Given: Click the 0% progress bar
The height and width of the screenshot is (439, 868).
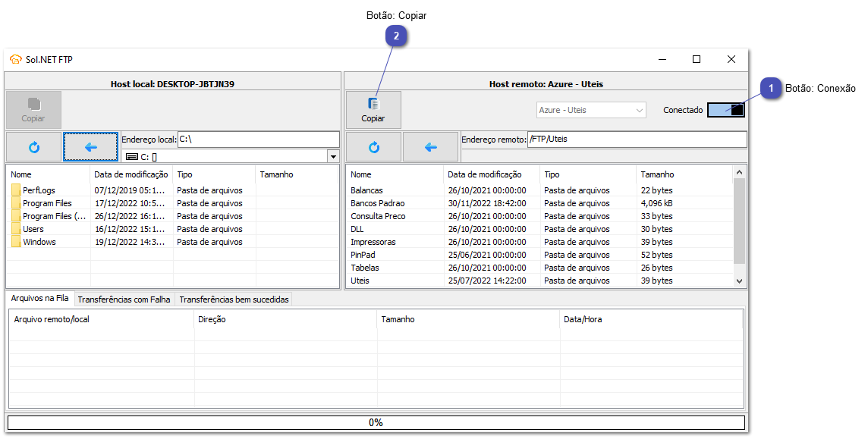Looking at the screenshot, I should click(x=376, y=422).
